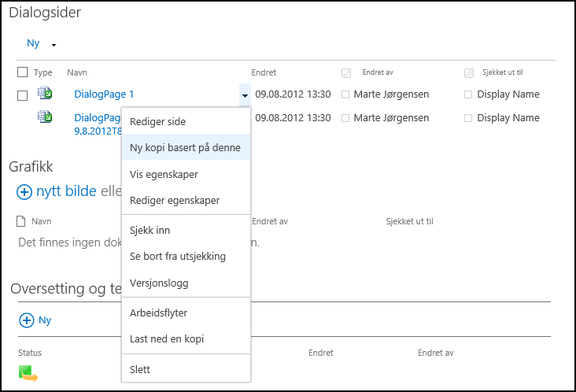Click the Ny link under Dialogsider
Viewport: 576px width, 392px height.
(33, 43)
